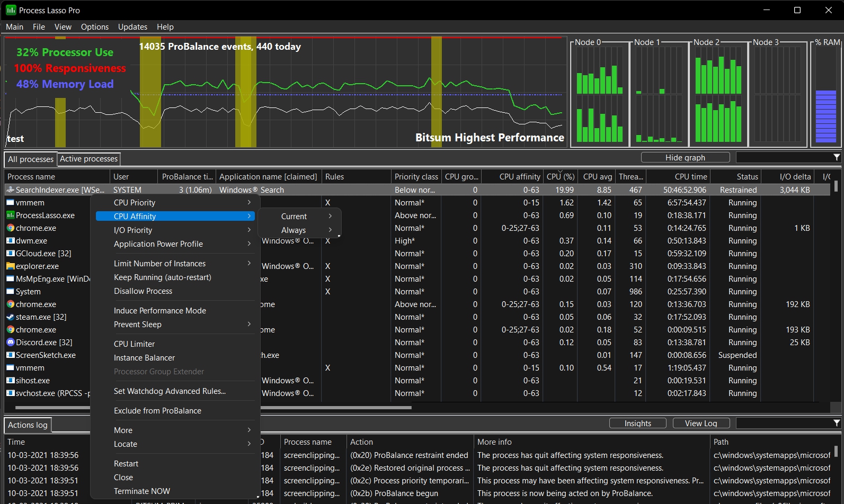The image size is (844, 504).
Task: Open the Main menu
Action: (14, 26)
